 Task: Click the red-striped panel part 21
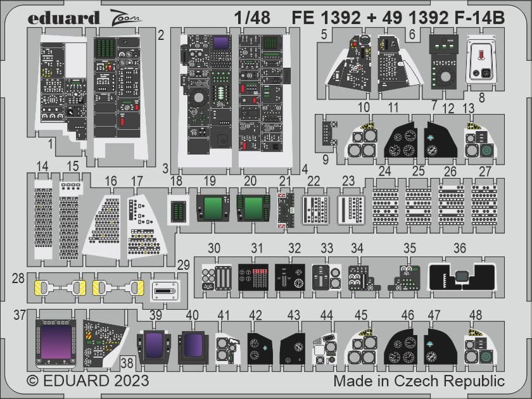[286, 210]
